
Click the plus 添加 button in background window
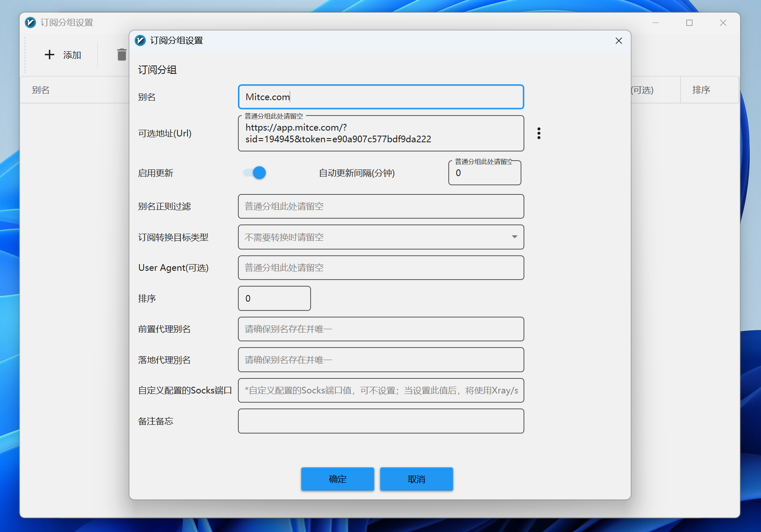coord(63,55)
